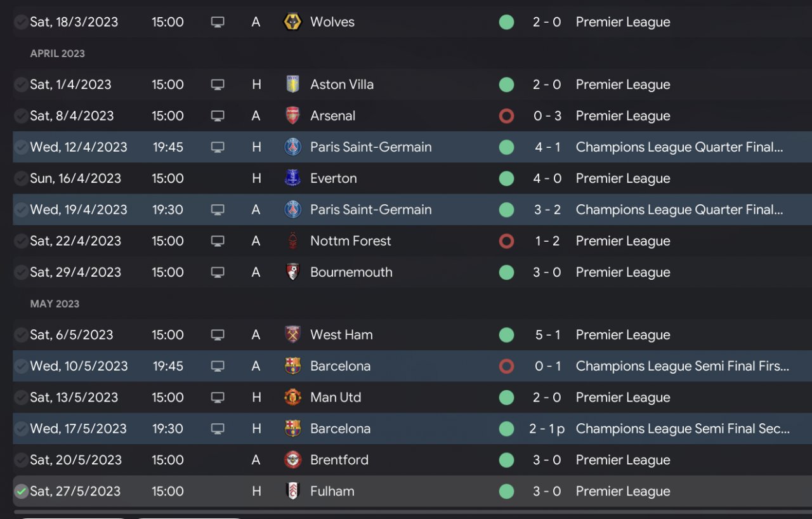Open the Barcelona team link on 10/5/2023
The width and height of the screenshot is (812, 519).
pyautogui.click(x=340, y=366)
